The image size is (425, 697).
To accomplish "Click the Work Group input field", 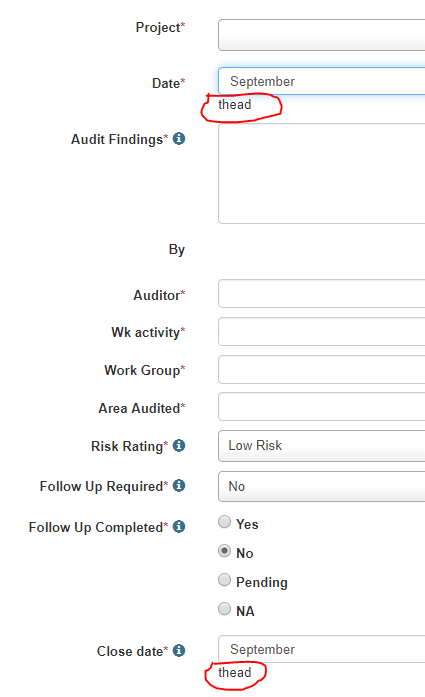I will pyautogui.click(x=321, y=369).
